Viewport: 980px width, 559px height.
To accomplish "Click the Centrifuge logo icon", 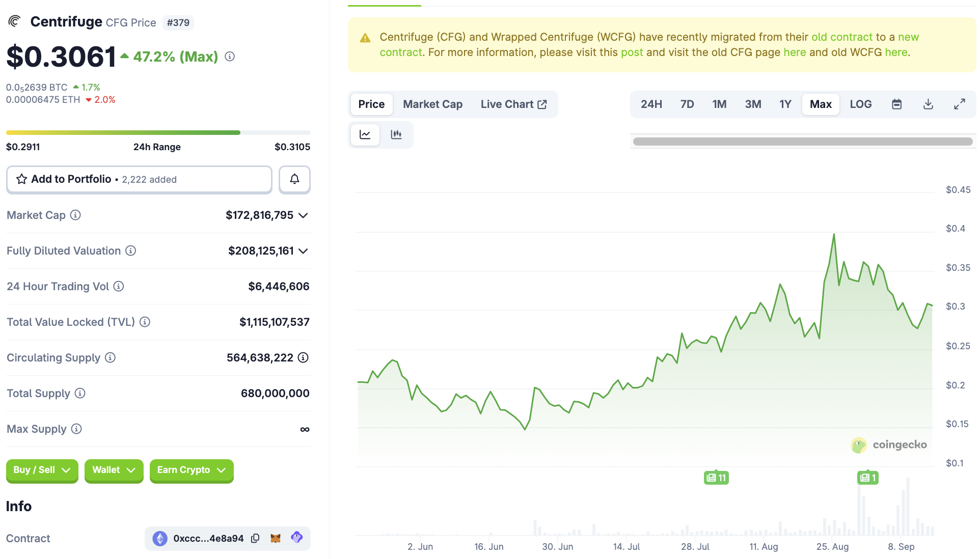I will pyautogui.click(x=14, y=21).
